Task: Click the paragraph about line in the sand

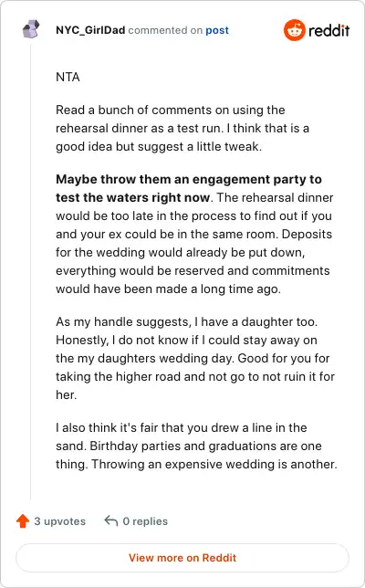Action: coord(196,446)
